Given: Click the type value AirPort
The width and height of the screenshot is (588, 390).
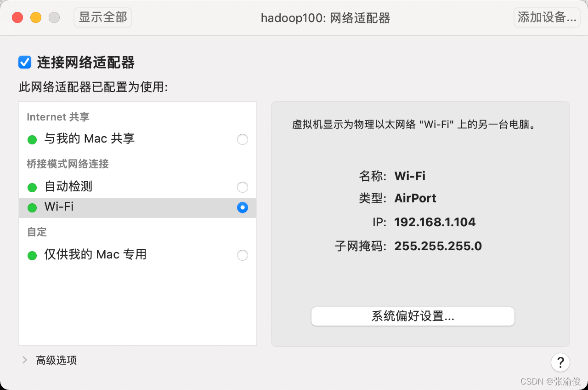Looking at the screenshot, I should pos(415,198).
